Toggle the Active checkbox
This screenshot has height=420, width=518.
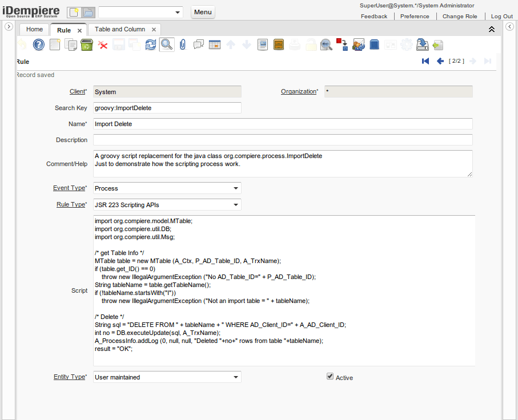(x=330, y=376)
